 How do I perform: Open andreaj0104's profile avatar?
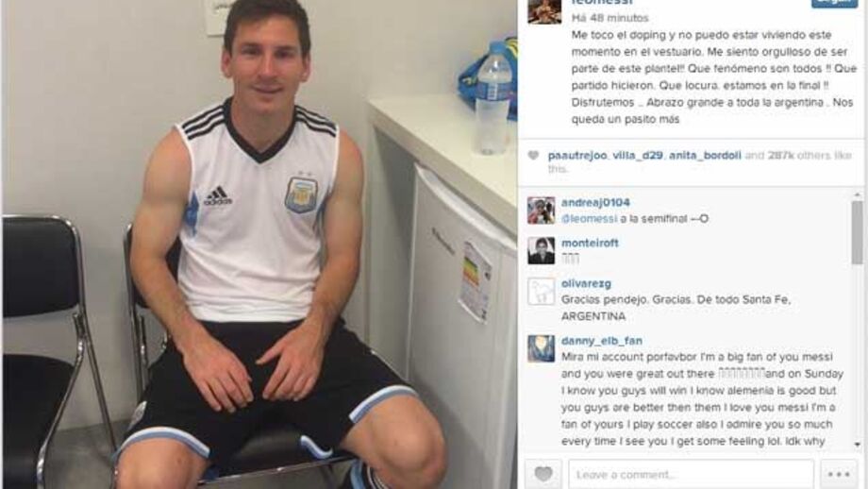[x=541, y=211]
